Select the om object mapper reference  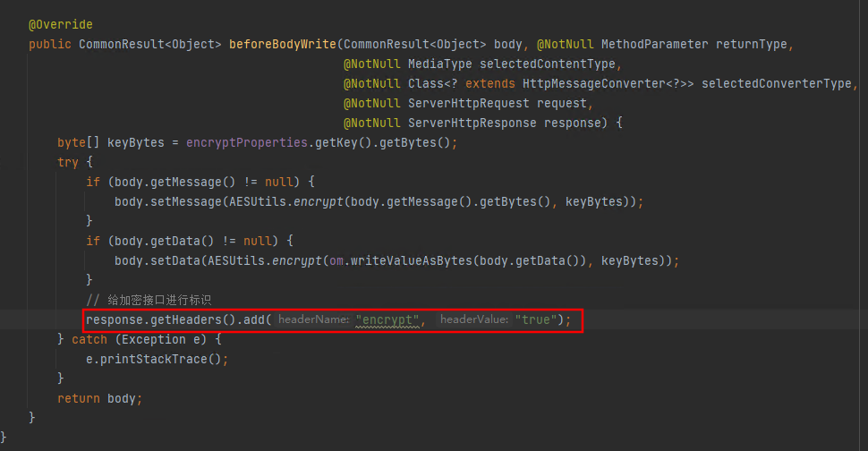(x=336, y=260)
